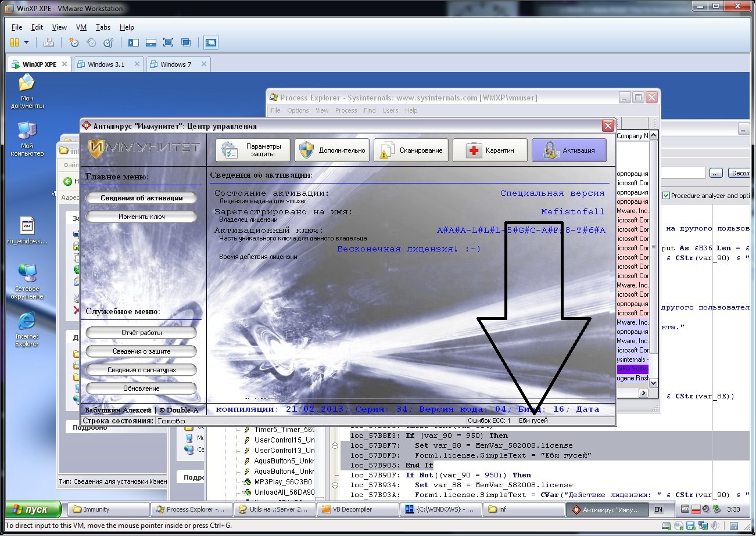Open the Options menu in Process Explorer
Screen dimensions: 756x536
click(298, 110)
